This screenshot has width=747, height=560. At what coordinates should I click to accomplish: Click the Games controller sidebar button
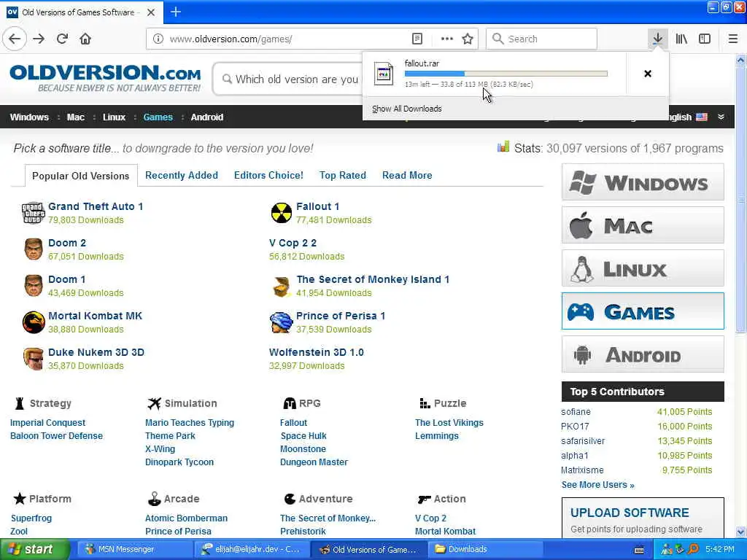coord(643,311)
